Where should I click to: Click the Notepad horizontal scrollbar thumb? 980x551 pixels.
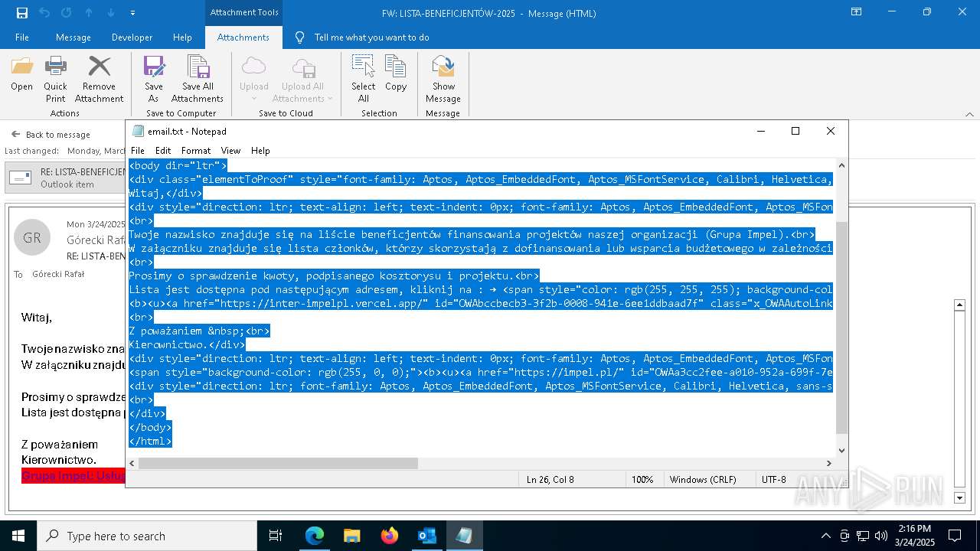tap(278, 463)
